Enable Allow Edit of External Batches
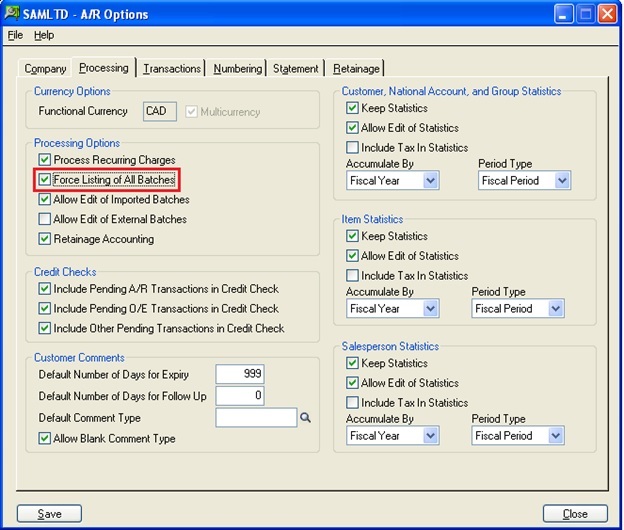 [x=45, y=219]
